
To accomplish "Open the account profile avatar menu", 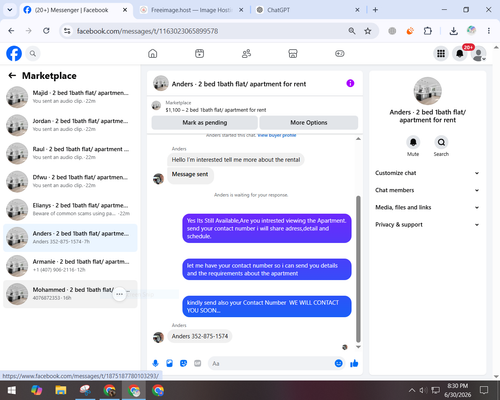I will click(x=478, y=54).
